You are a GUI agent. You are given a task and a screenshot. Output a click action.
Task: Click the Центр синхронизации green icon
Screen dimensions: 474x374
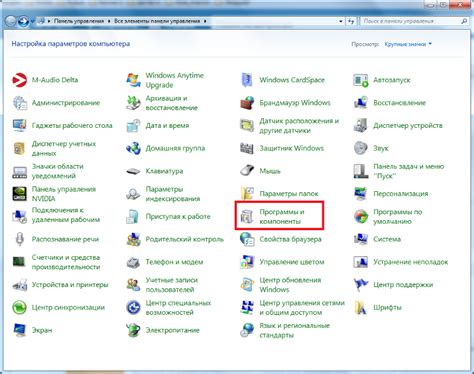pyautogui.click(x=19, y=307)
